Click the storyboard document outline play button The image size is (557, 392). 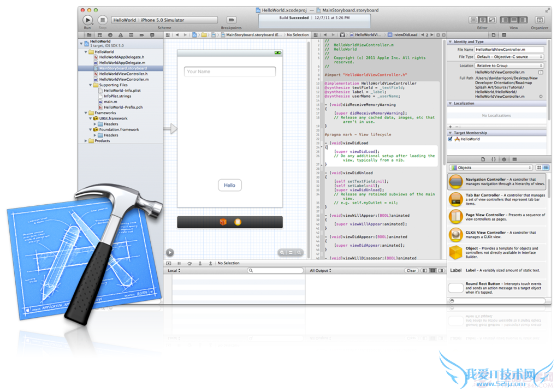170,252
